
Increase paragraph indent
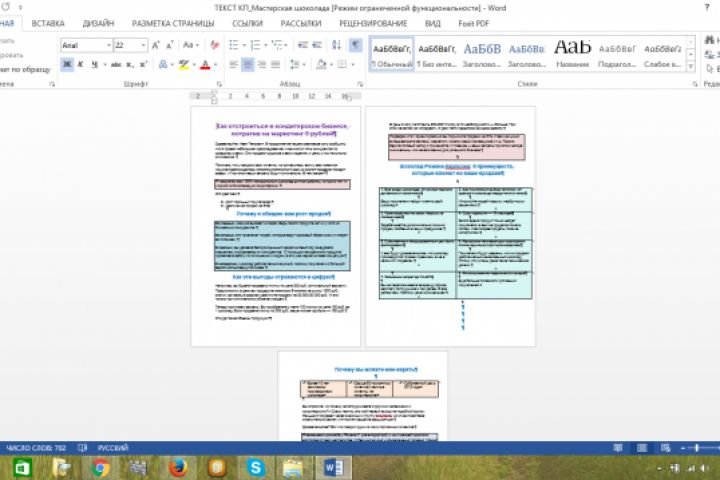[317, 45]
